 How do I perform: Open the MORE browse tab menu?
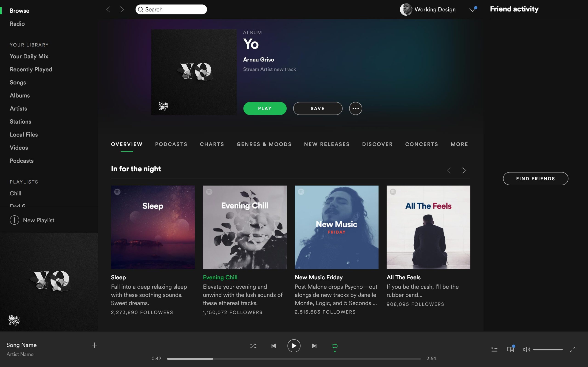(x=459, y=144)
